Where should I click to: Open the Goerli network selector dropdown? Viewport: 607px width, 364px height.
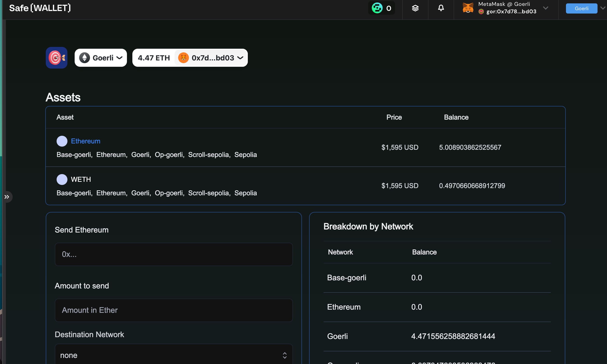[x=101, y=58]
